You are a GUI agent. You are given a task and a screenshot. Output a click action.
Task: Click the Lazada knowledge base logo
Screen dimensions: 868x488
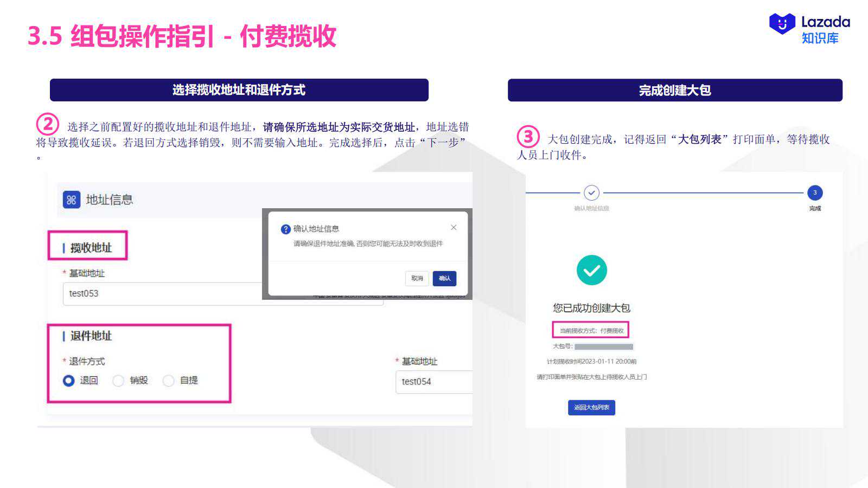point(809,29)
